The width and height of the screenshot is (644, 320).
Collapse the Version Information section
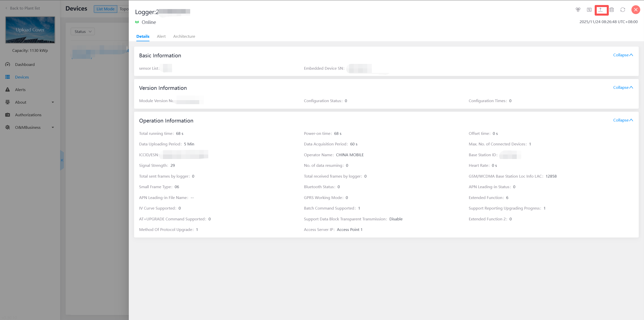[623, 88]
